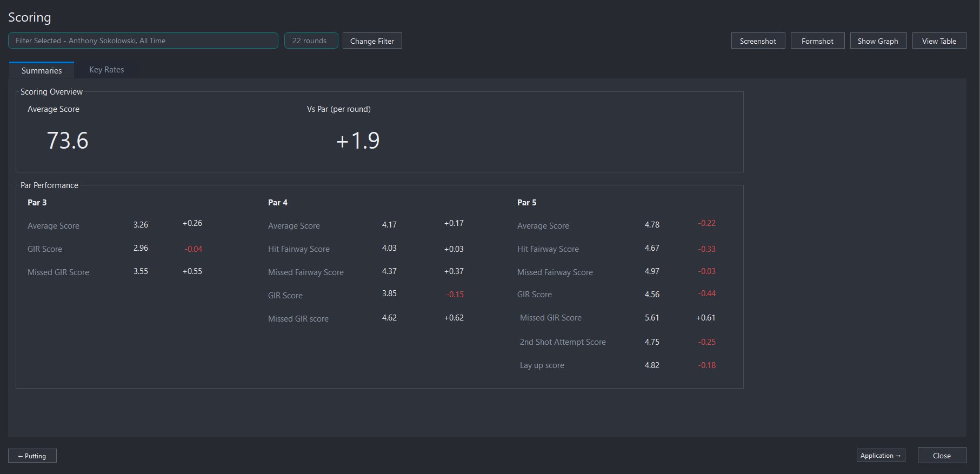Select the Summaries tab
The height and width of the screenshot is (474, 980).
coord(42,70)
